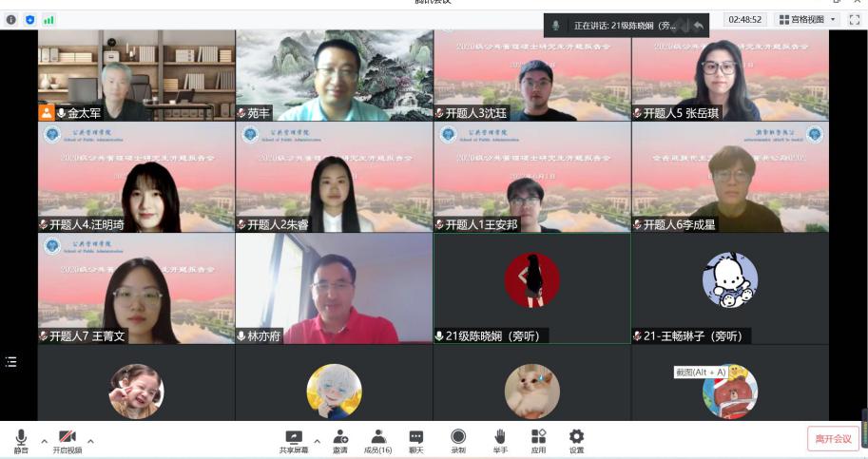Open the apps (应用) panel
This screenshot has width=868, height=459.
pyautogui.click(x=538, y=440)
